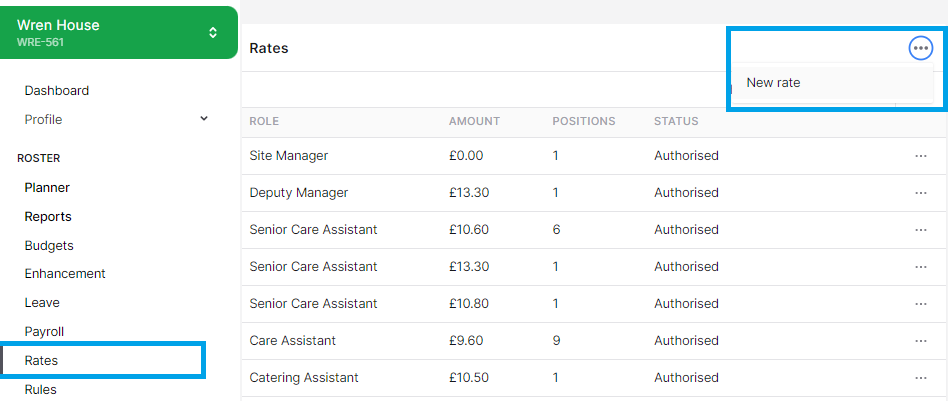Image resolution: width=948 pixels, height=401 pixels.
Task: Open Payroll from the sidebar
Action: click(44, 332)
